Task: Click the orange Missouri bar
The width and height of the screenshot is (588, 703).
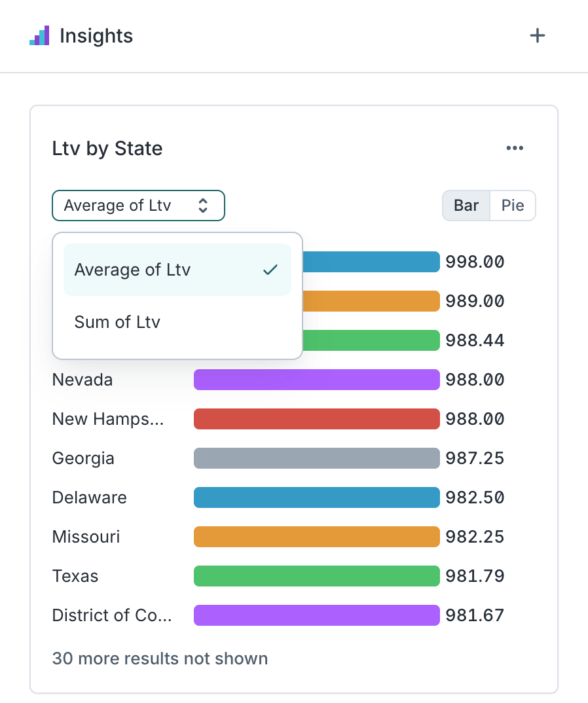Action: [317, 537]
